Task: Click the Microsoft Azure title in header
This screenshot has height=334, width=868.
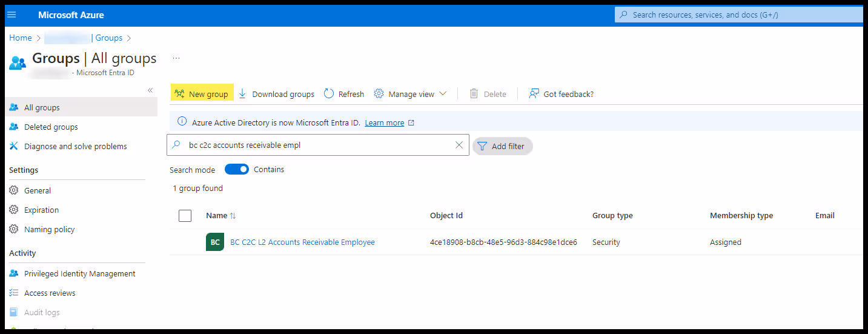Action: [x=71, y=15]
